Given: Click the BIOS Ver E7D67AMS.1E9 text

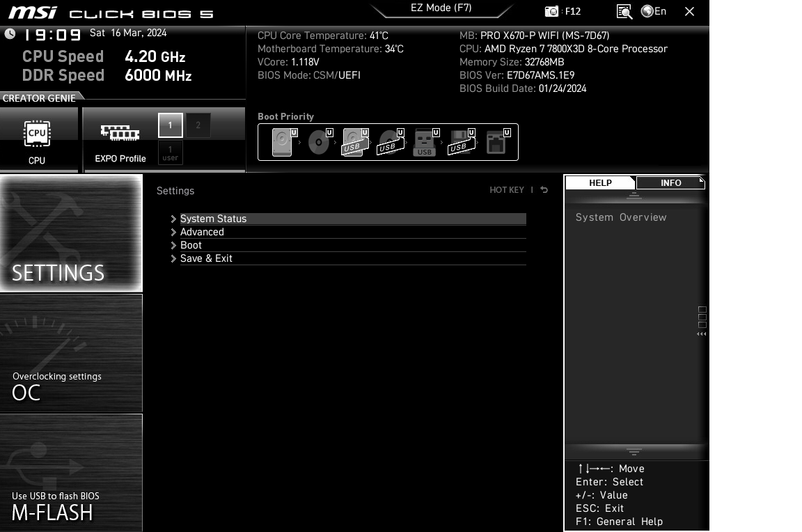Looking at the screenshot, I should 517,75.
